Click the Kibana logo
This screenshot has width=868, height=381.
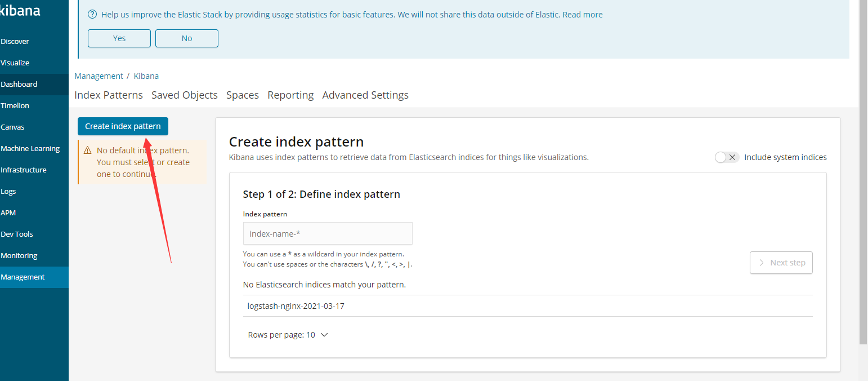(x=20, y=10)
